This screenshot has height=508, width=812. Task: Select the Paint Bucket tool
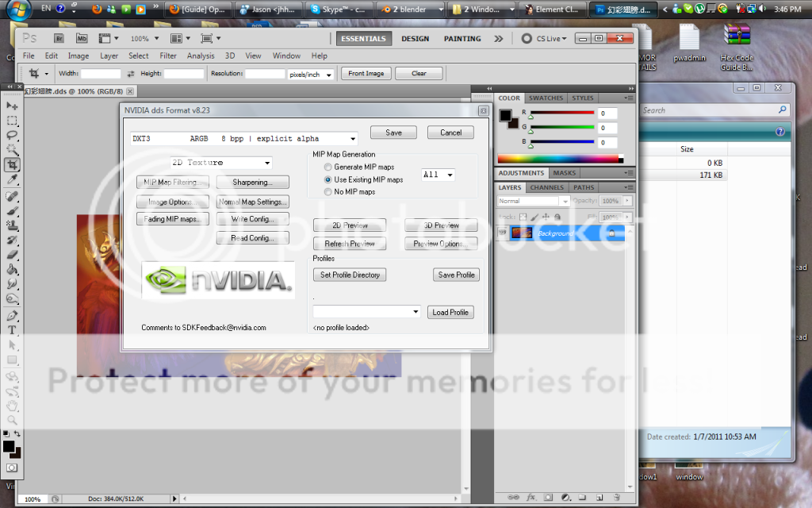click(13, 270)
